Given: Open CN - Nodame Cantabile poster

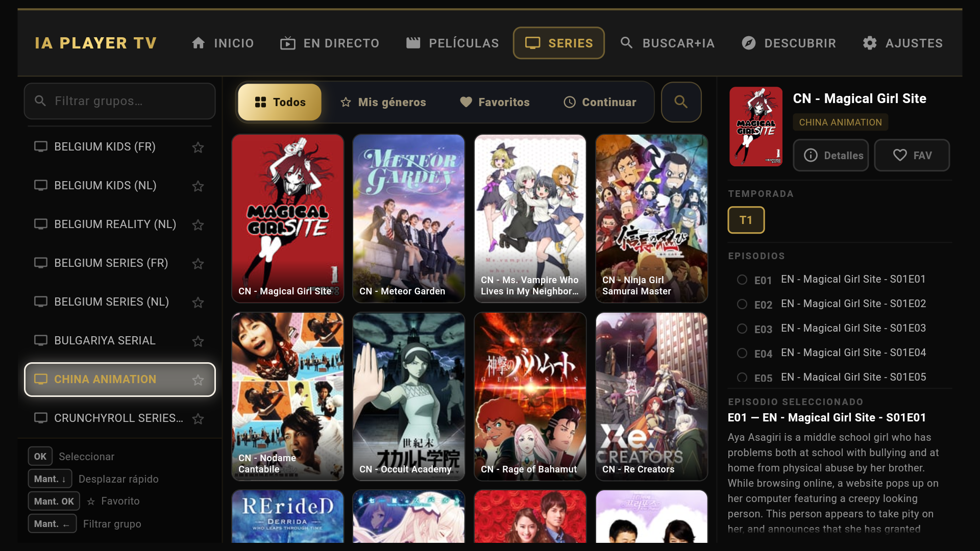Looking at the screenshot, I should coord(288,396).
